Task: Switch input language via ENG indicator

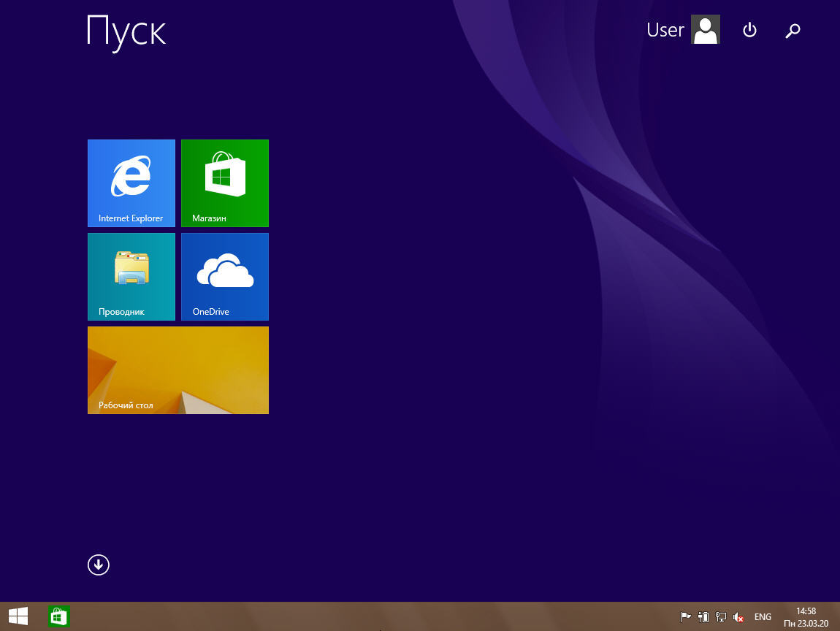Action: (x=763, y=617)
